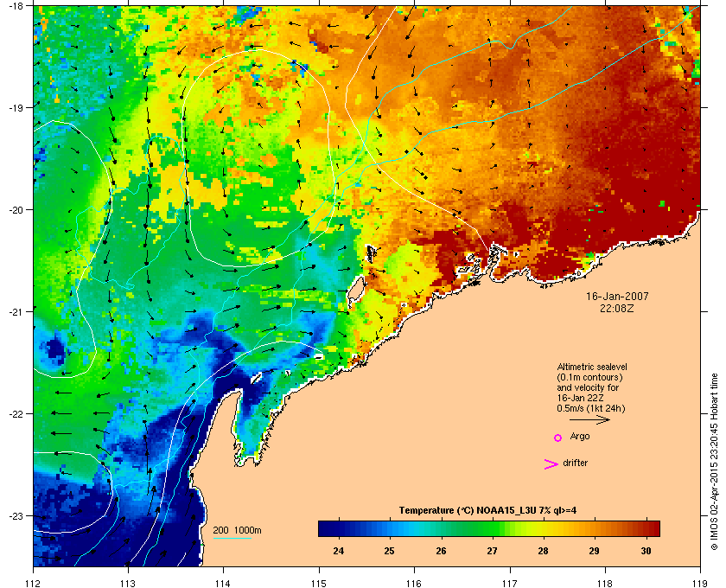Click latitude axis label '-23'
The image size is (726, 588).
(16, 515)
